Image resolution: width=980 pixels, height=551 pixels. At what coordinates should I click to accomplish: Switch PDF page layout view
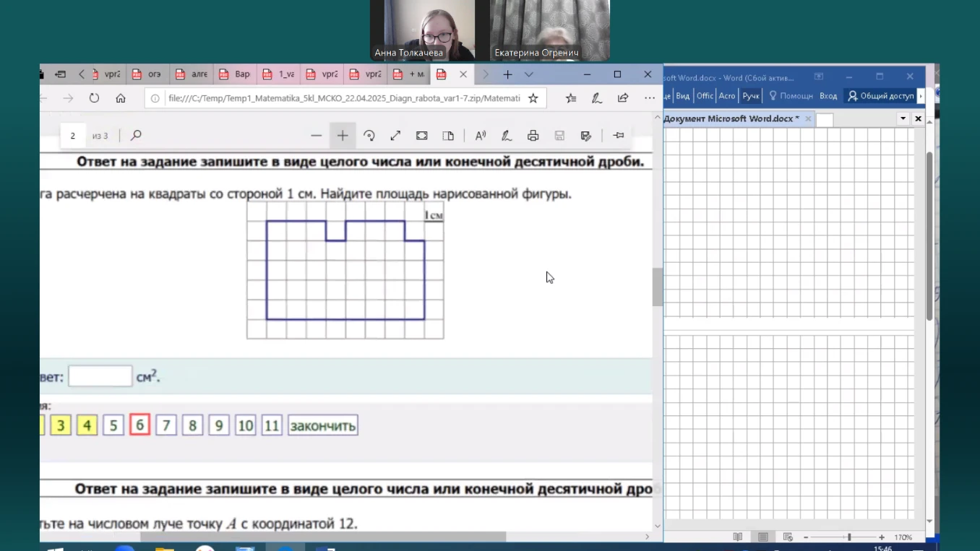point(448,136)
